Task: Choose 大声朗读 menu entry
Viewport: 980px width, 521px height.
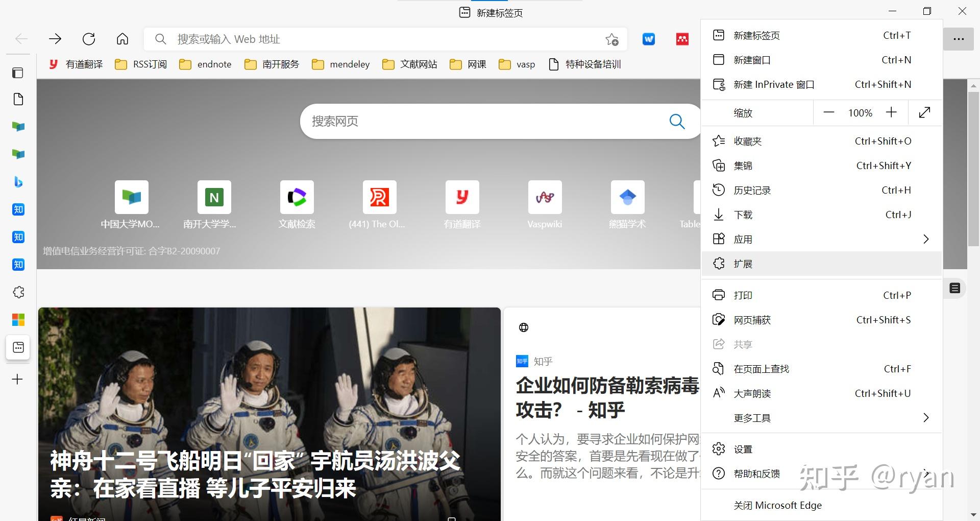Action: click(x=822, y=393)
